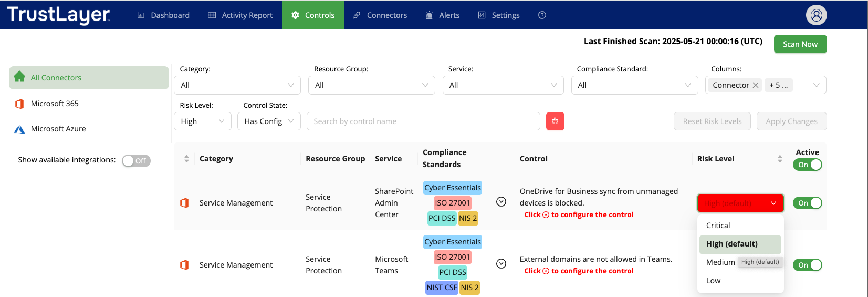Image resolution: width=868 pixels, height=297 pixels.
Task: Toggle the Active header On switch
Action: coord(808,165)
